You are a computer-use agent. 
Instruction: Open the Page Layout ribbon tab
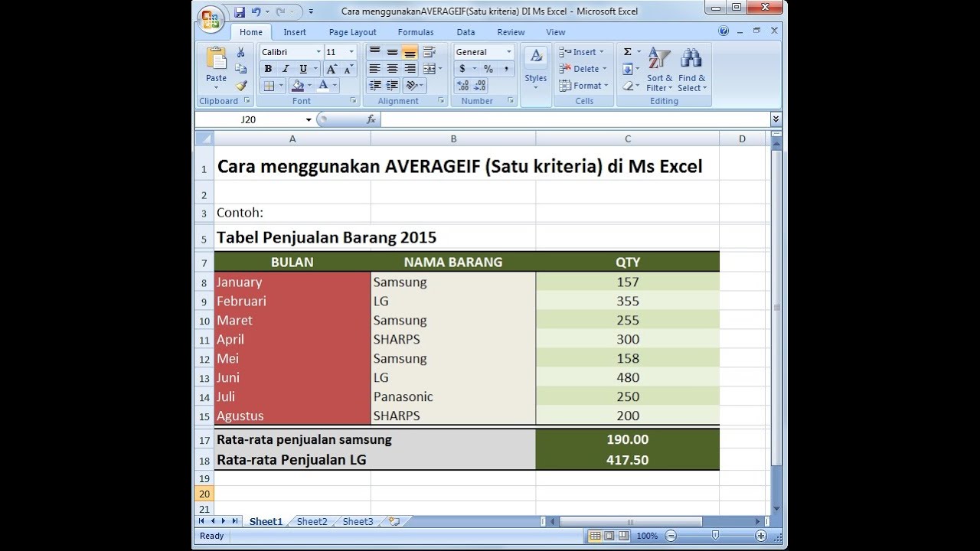tap(352, 32)
